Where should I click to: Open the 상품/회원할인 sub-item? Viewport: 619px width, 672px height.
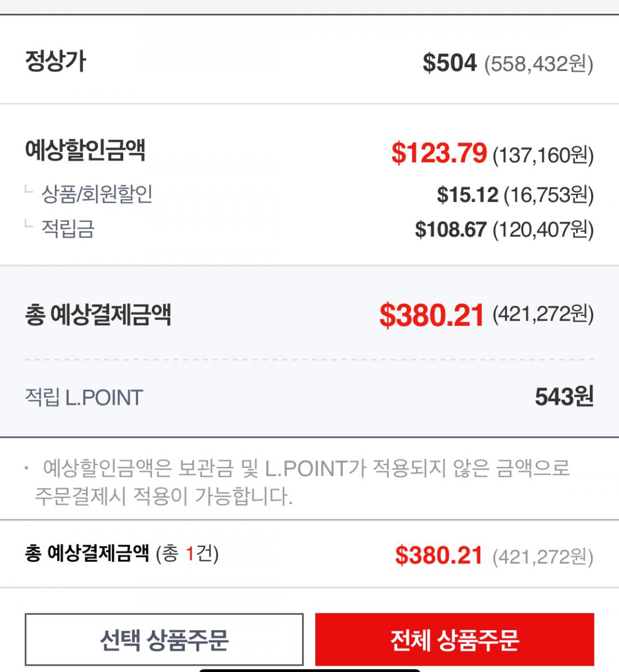click(x=97, y=194)
